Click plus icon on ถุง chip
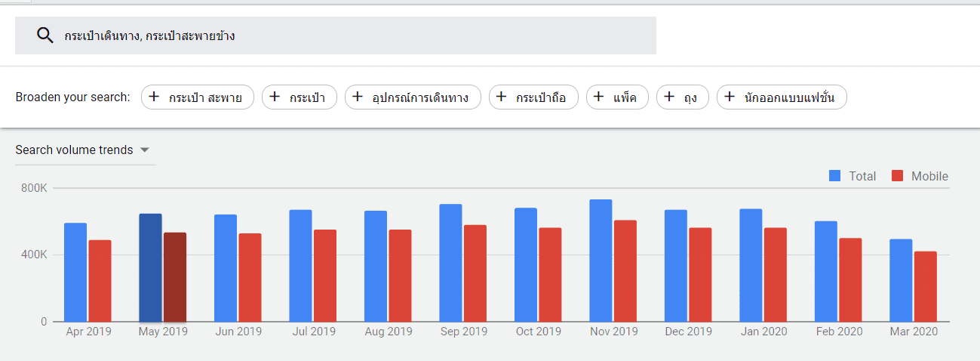Image resolution: width=980 pixels, height=361 pixels. pyautogui.click(x=669, y=97)
